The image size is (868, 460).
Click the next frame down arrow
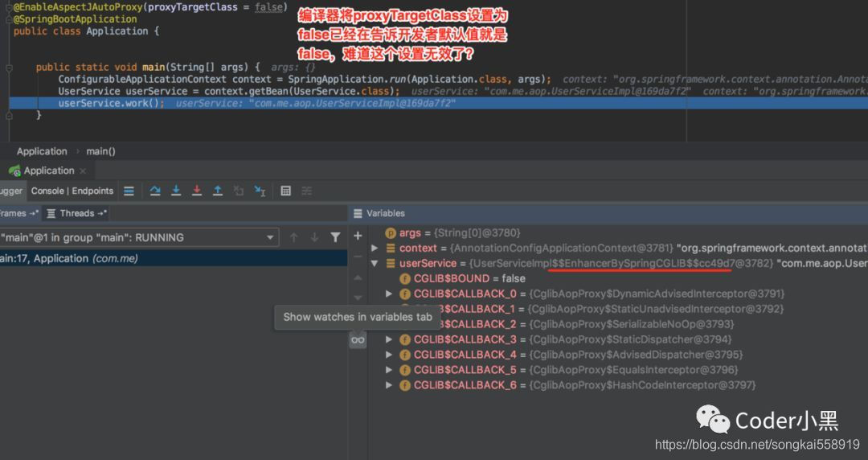coord(314,237)
